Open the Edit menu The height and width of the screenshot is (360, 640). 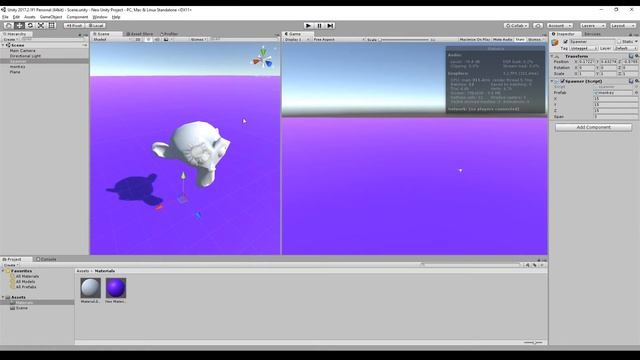(16, 17)
